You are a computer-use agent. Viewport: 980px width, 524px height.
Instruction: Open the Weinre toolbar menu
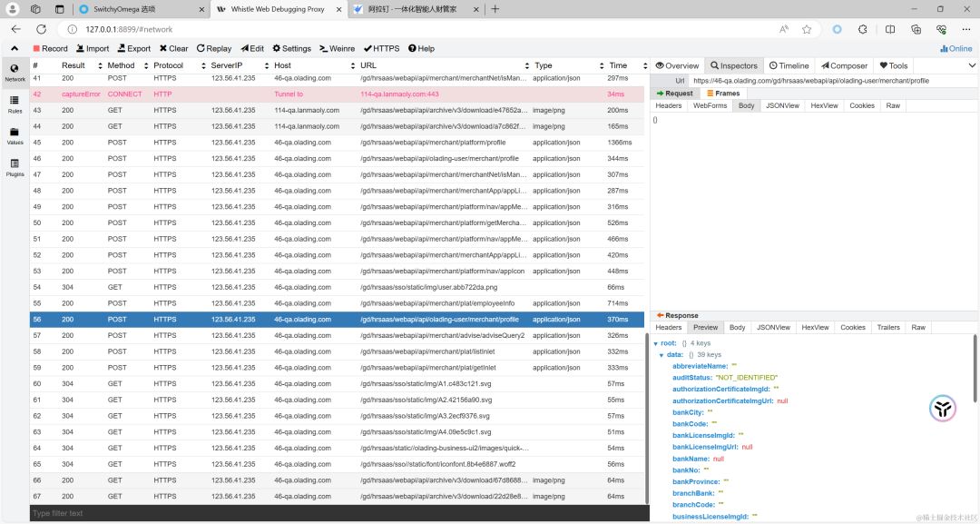click(x=338, y=48)
